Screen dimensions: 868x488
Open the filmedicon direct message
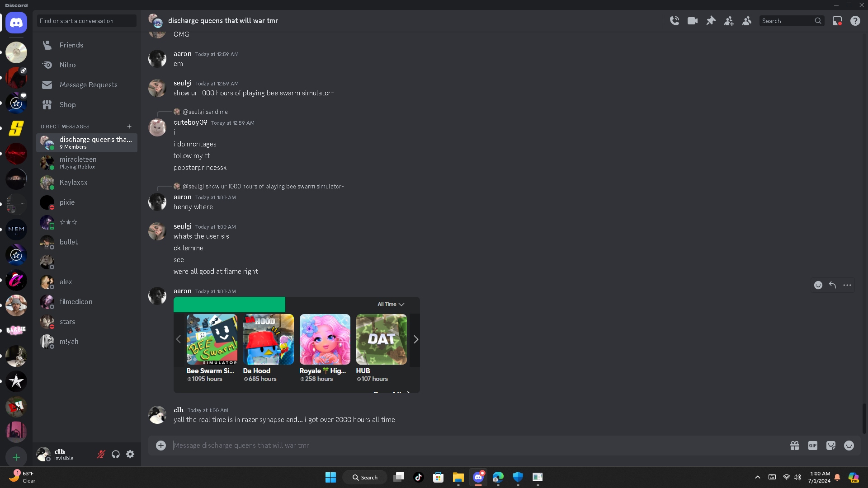click(x=87, y=302)
